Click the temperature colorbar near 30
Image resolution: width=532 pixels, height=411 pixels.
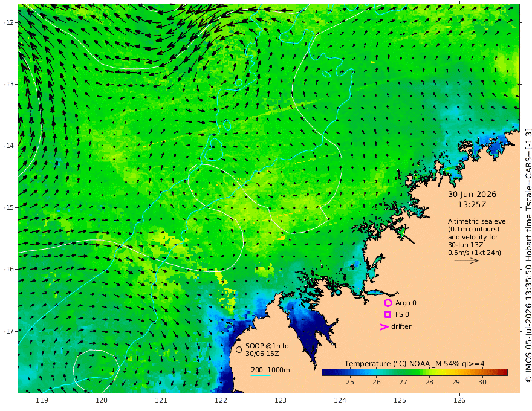(x=482, y=373)
